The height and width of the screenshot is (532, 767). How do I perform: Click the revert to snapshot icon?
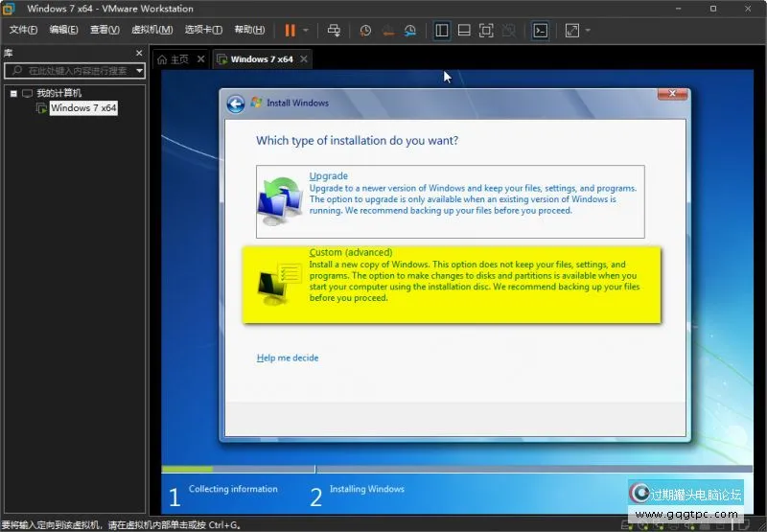point(387,30)
